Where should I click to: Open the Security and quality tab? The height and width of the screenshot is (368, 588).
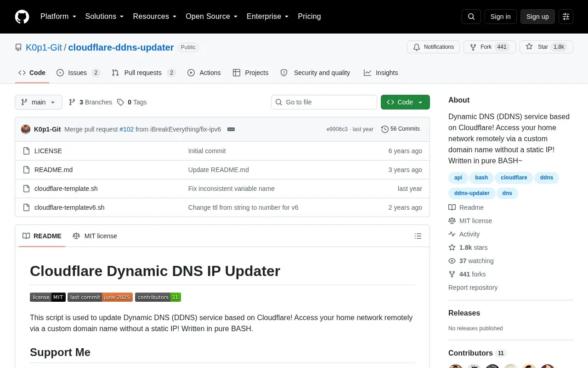tap(315, 73)
